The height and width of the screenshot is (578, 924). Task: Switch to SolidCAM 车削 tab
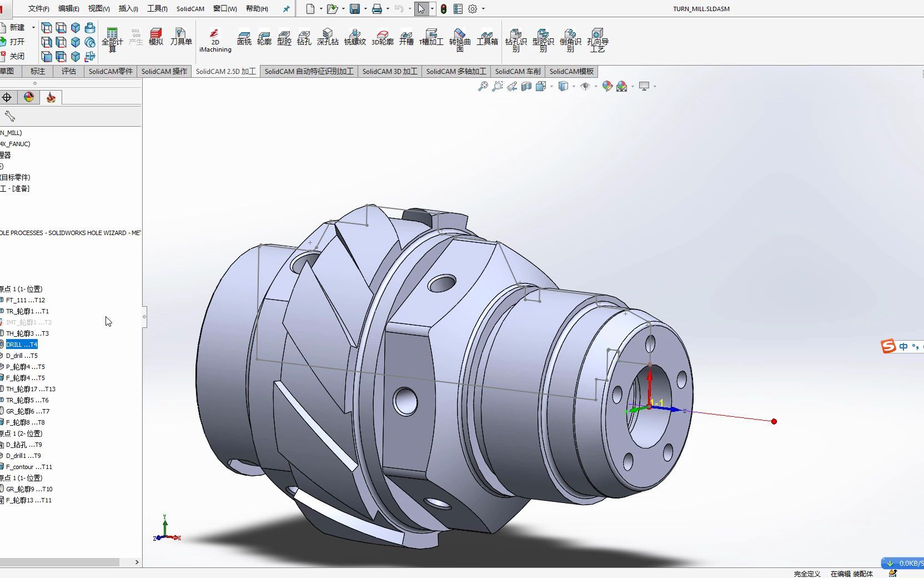518,71
